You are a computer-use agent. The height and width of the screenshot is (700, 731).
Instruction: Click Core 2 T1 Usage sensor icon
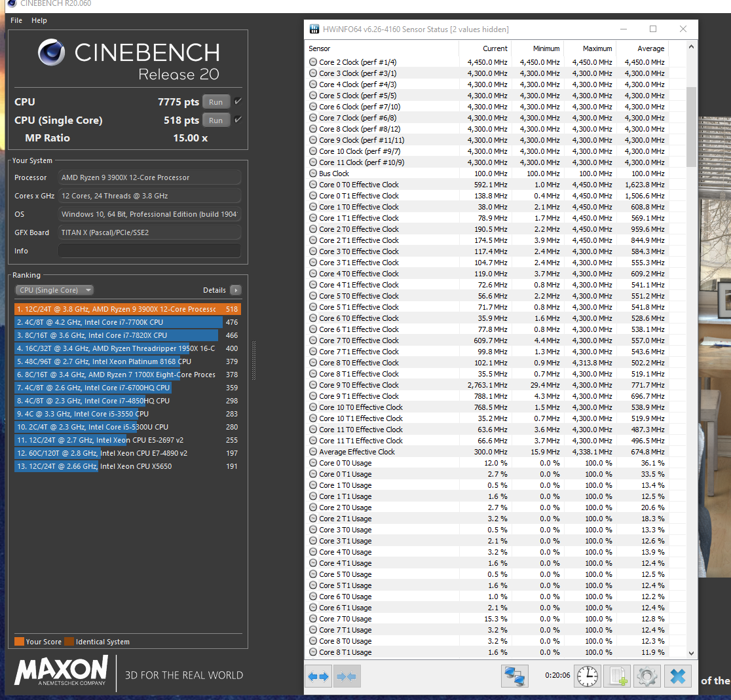click(313, 519)
